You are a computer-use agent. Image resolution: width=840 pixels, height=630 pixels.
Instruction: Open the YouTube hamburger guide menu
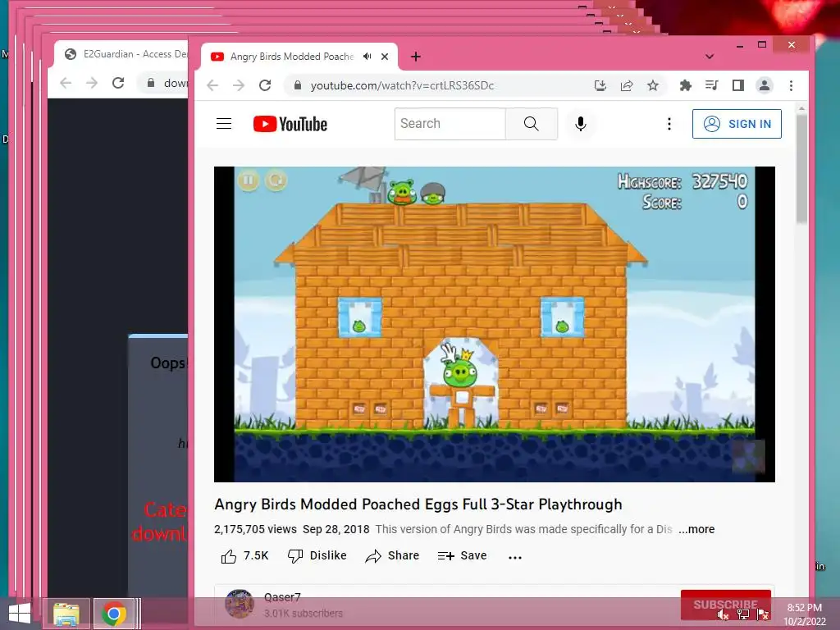(x=224, y=124)
